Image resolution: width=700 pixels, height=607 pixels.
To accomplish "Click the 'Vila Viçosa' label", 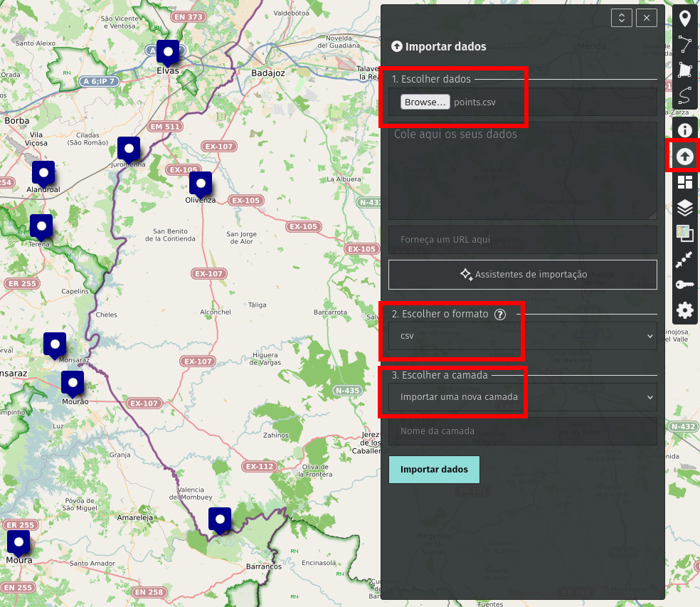I will tap(36, 139).
